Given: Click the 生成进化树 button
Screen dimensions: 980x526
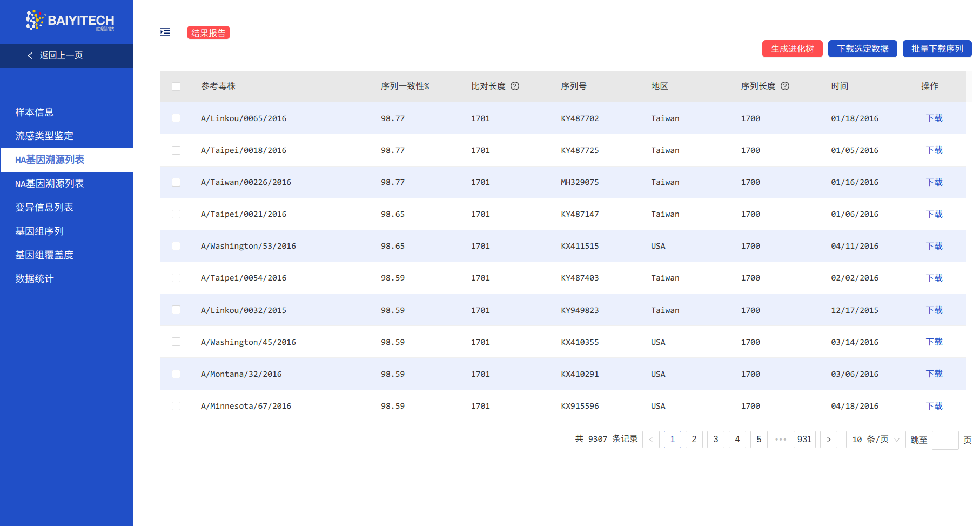Looking at the screenshot, I should coord(792,49).
